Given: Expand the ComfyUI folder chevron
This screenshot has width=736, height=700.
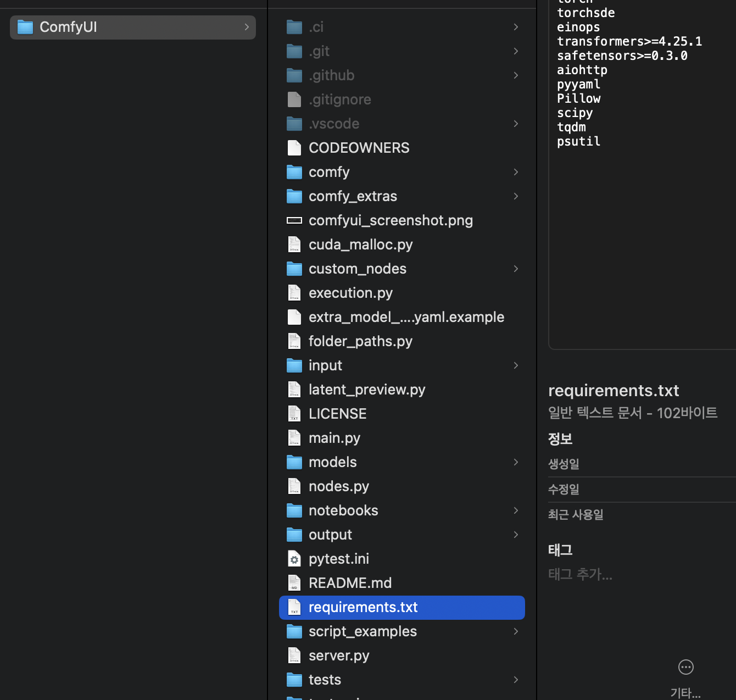Looking at the screenshot, I should point(247,27).
